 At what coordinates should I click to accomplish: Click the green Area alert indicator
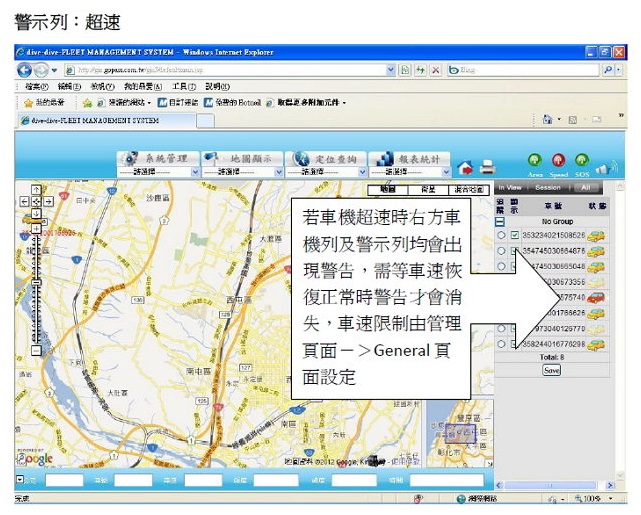click(x=535, y=160)
